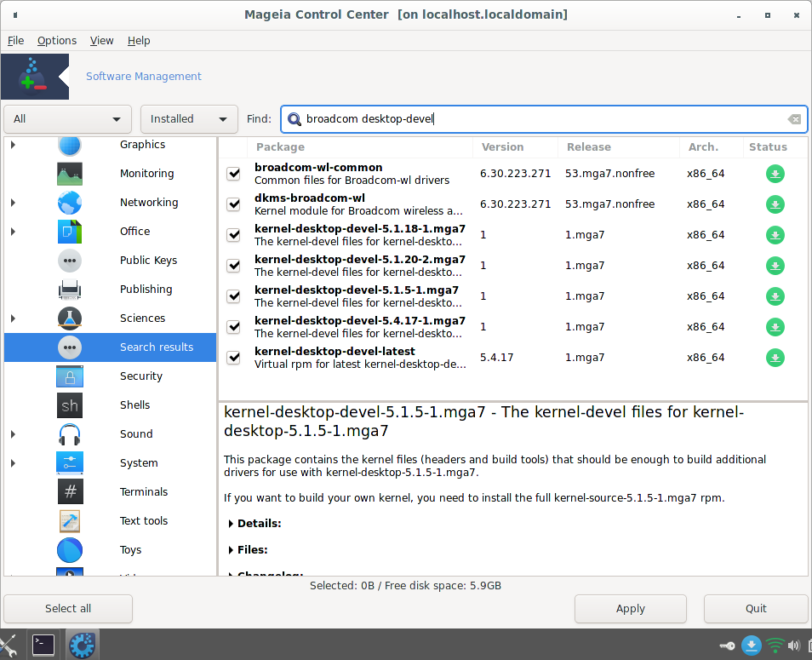Uncheck kernel-desktop-devel-5.4.17-1.mga7 checkbox
Viewport: 812px width, 660px height.
[x=233, y=327]
